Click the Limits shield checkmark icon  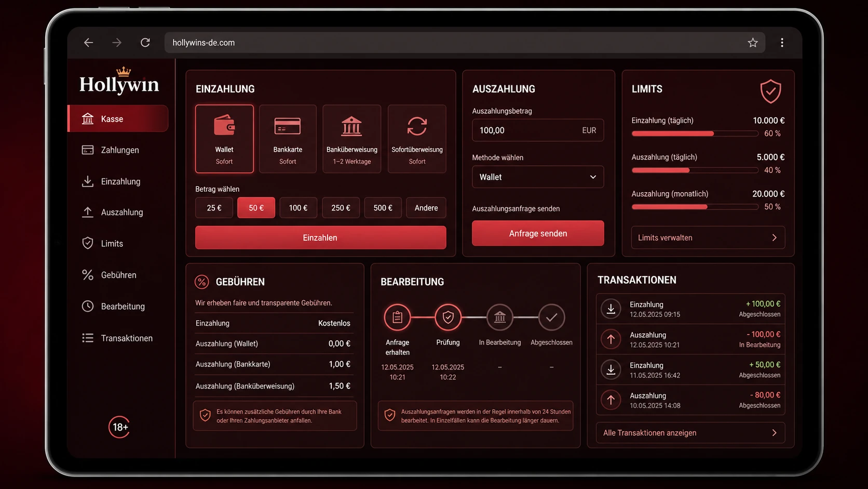click(770, 91)
